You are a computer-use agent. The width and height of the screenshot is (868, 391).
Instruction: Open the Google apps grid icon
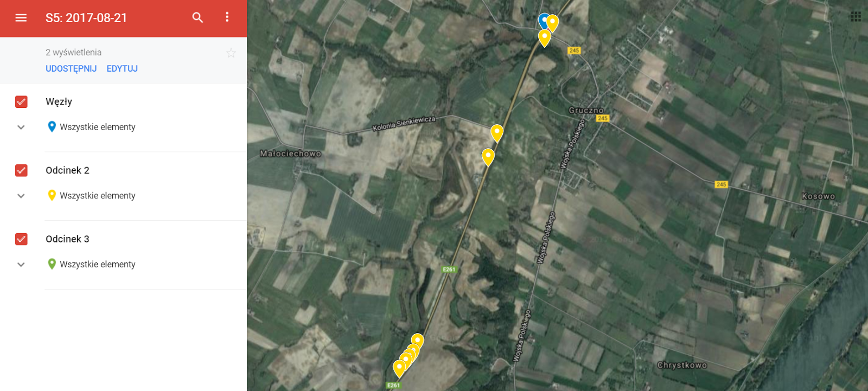pyautogui.click(x=856, y=17)
